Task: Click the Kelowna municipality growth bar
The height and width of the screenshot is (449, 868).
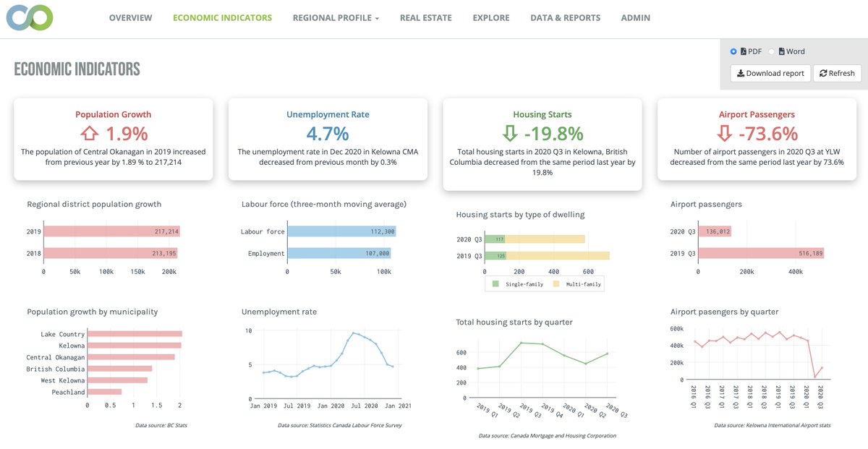Action: pos(135,346)
